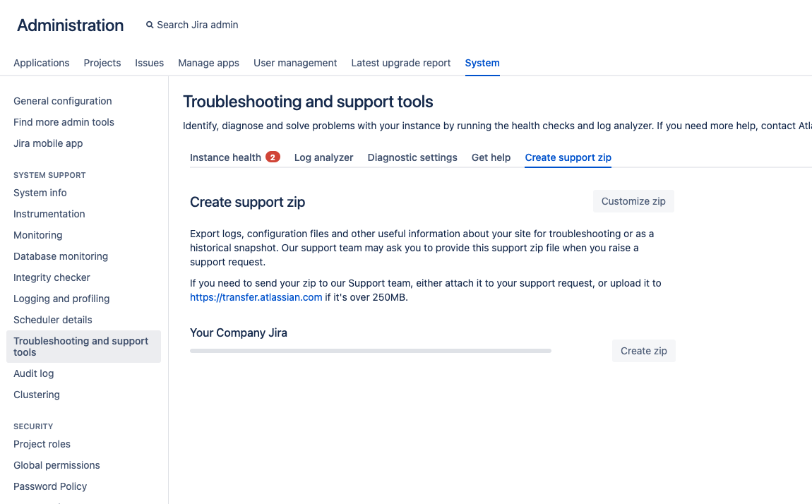This screenshot has height=504, width=812.
Task: Select Integrity checker in sidebar
Action: point(52,277)
